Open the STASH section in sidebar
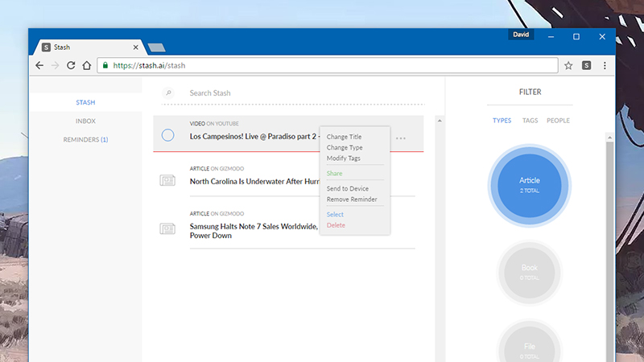644x362 pixels. [85, 102]
